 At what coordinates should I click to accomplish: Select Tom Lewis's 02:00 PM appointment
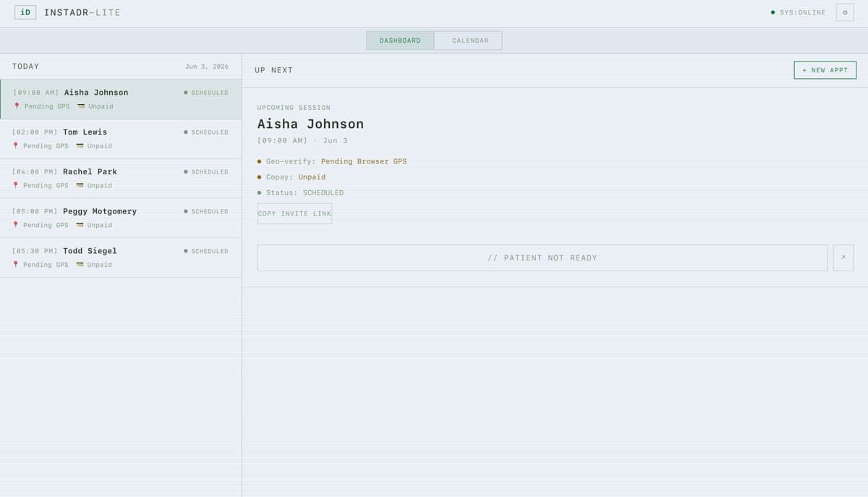coord(121,139)
